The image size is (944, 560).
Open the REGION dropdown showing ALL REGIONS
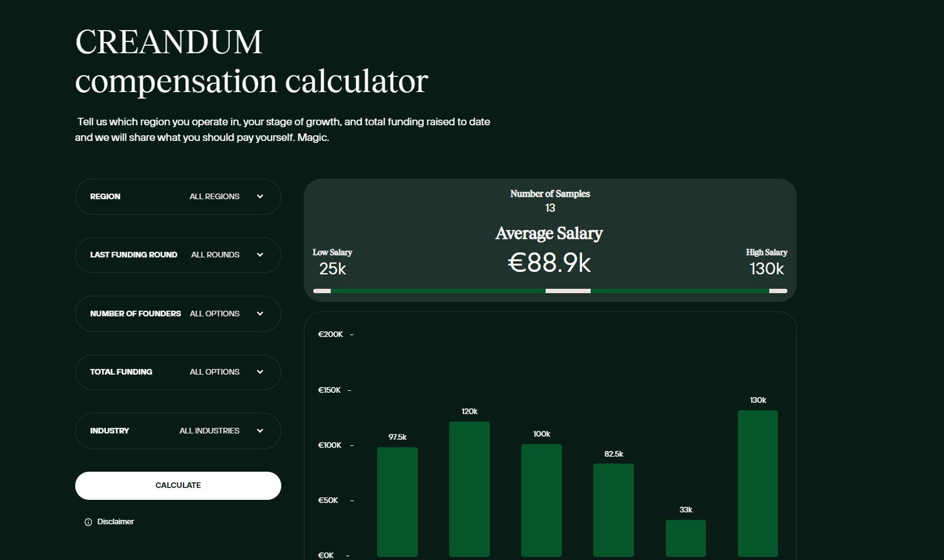point(178,196)
